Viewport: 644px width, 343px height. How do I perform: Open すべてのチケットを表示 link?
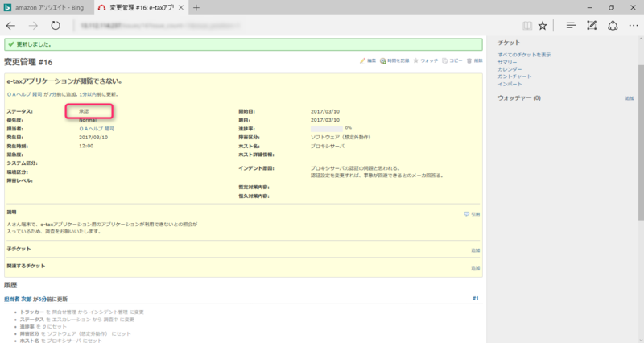pos(524,55)
